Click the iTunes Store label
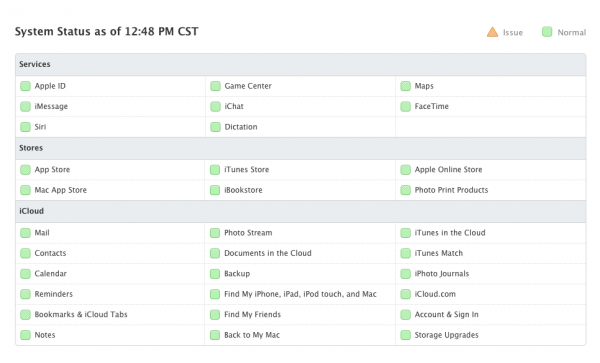 pos(246,169)
